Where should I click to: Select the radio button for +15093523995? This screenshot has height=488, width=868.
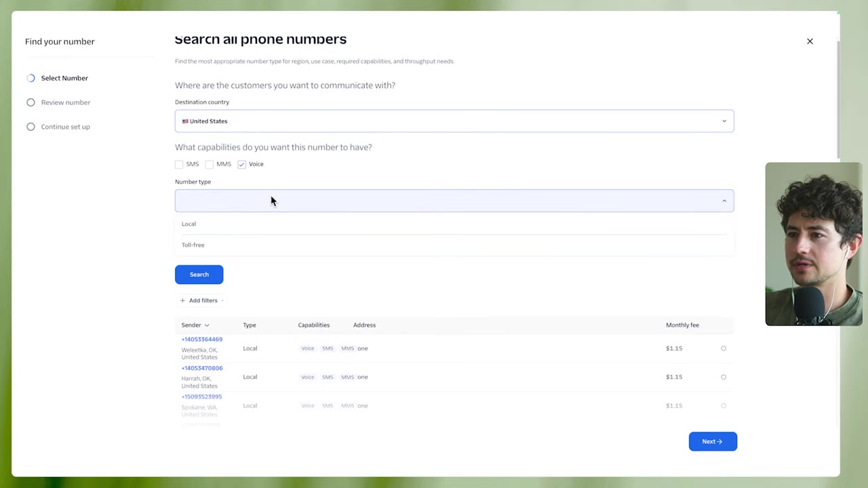[x=724, y=405]
